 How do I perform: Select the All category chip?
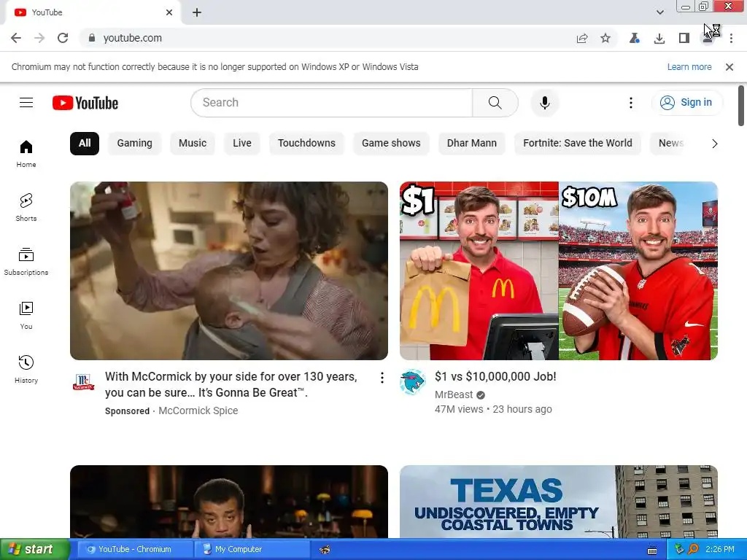click(85, 144)
